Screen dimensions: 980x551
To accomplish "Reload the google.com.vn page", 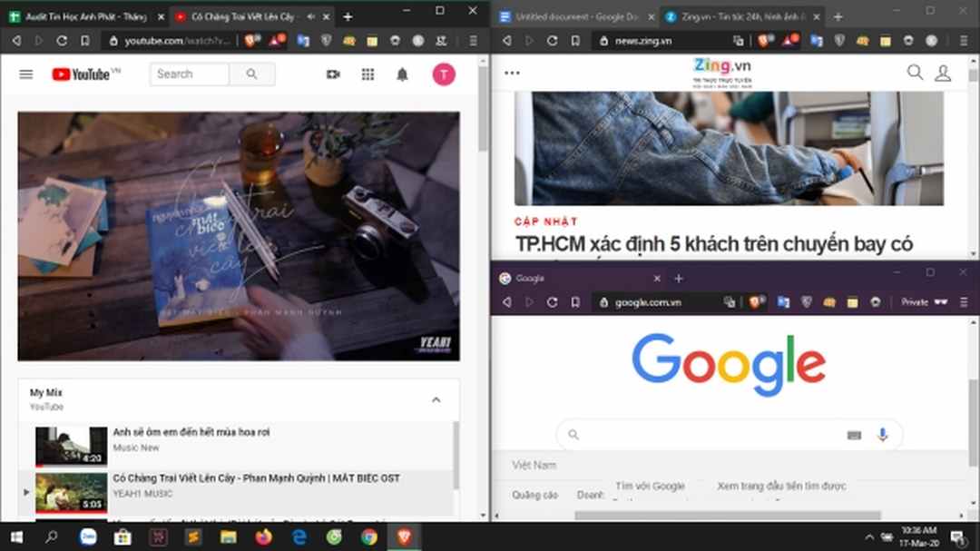I will (552, 302).
